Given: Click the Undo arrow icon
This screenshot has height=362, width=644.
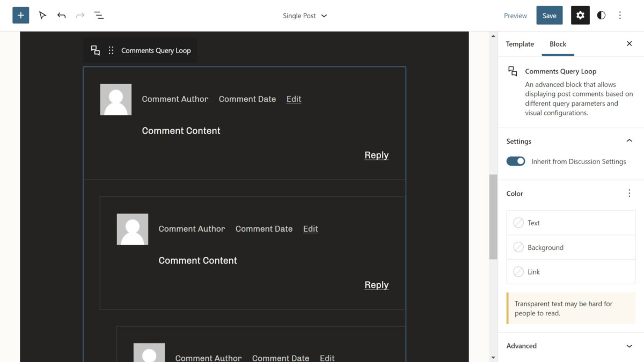Looking at the screenshot, I should (x=62, y=16).
